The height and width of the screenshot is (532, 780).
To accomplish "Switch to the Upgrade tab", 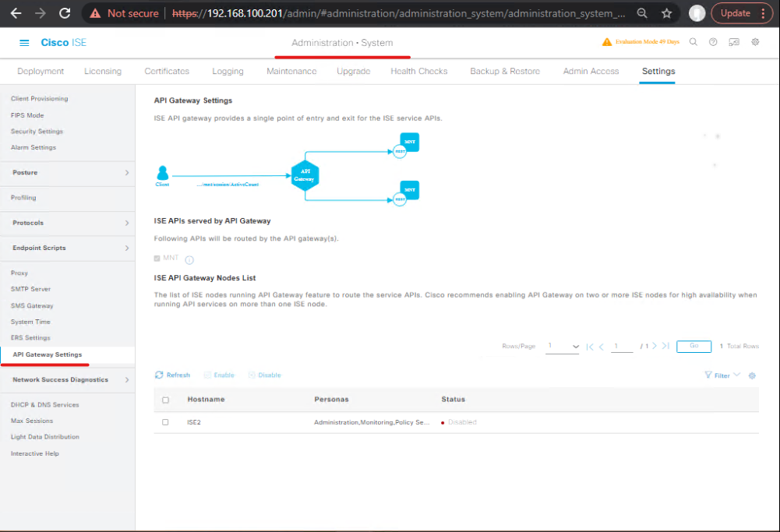I will tap(353, 71).
